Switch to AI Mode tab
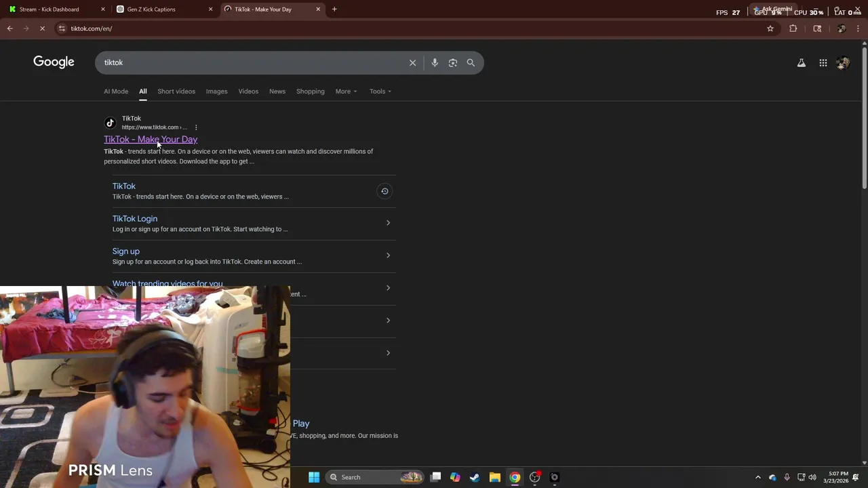Viewport: 868px width, 488px height. [x=116, y=91]
